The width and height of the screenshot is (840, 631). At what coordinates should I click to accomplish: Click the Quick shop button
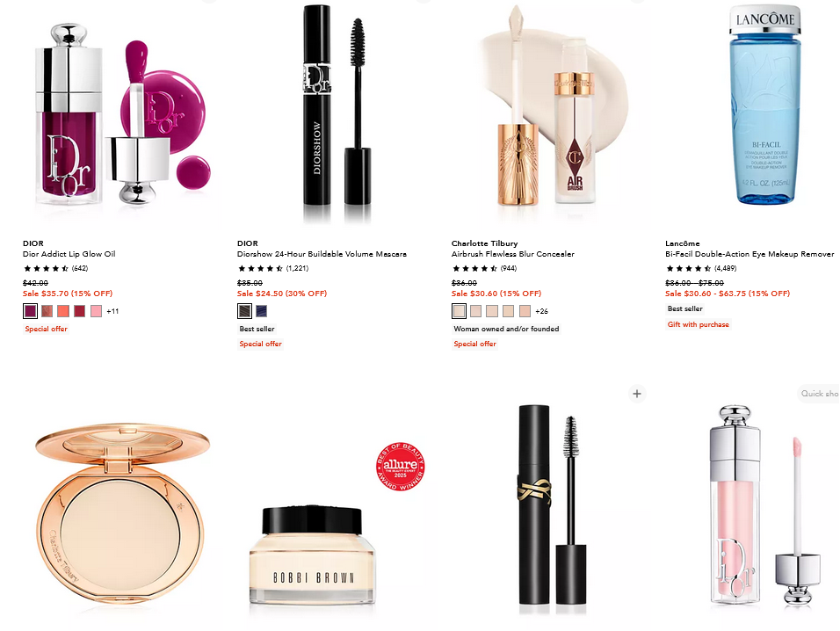click(x=819, y=394)
